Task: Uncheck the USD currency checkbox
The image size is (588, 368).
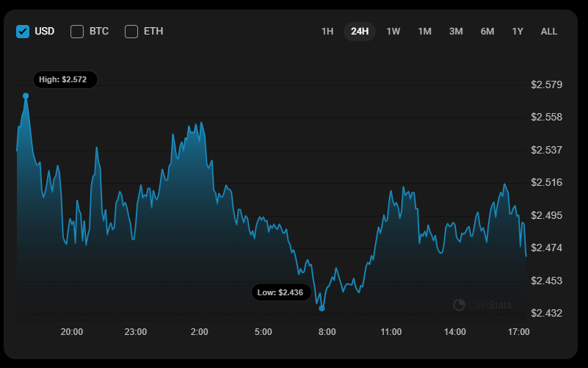Action: point(23,31)
